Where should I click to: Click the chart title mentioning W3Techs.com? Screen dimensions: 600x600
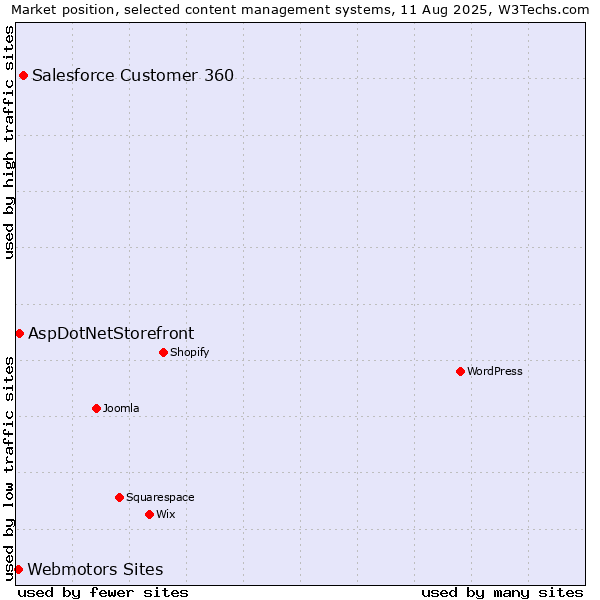pos(300,10)
